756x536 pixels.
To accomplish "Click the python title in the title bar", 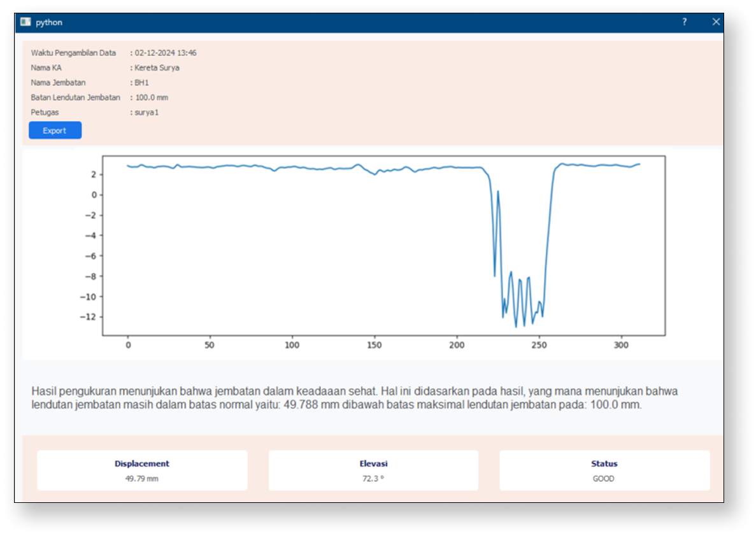I will (50, 22).
